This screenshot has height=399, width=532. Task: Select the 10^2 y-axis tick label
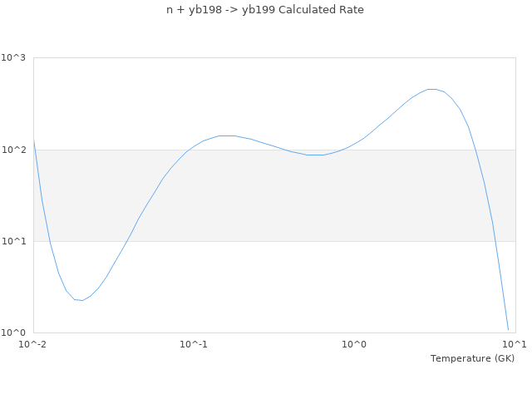click(x=14, y=150)
